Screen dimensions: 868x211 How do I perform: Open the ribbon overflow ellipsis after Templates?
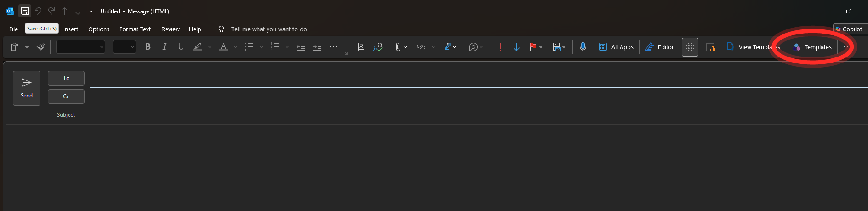click(846, 47)
